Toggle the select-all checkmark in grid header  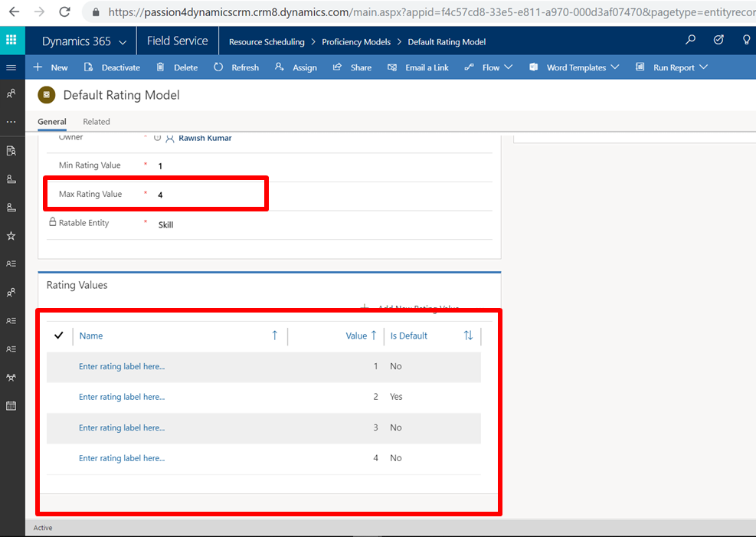click(x=59, y=336)
